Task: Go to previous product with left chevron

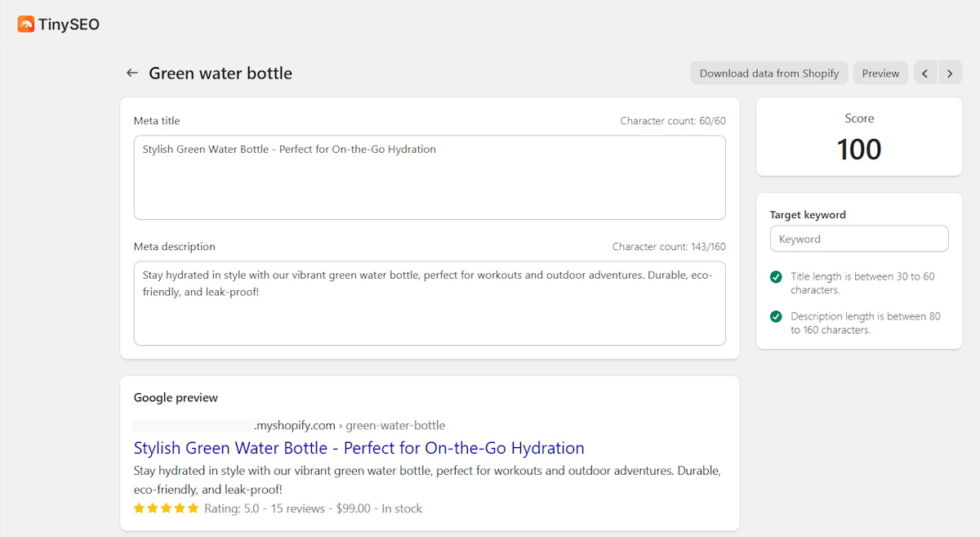Action: [925, 73]
